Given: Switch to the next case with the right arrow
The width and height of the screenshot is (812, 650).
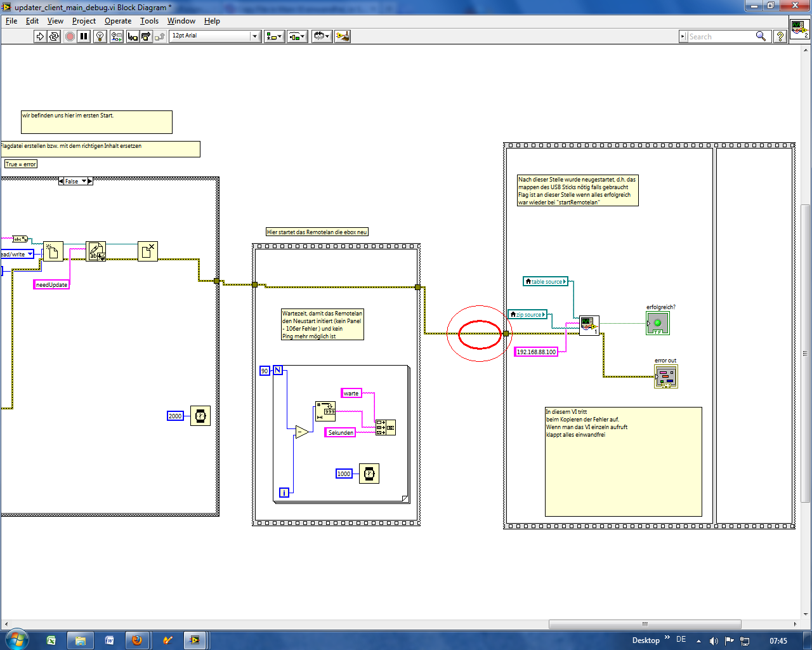Looking at the screenshot, I should click(x=90, y=181).
